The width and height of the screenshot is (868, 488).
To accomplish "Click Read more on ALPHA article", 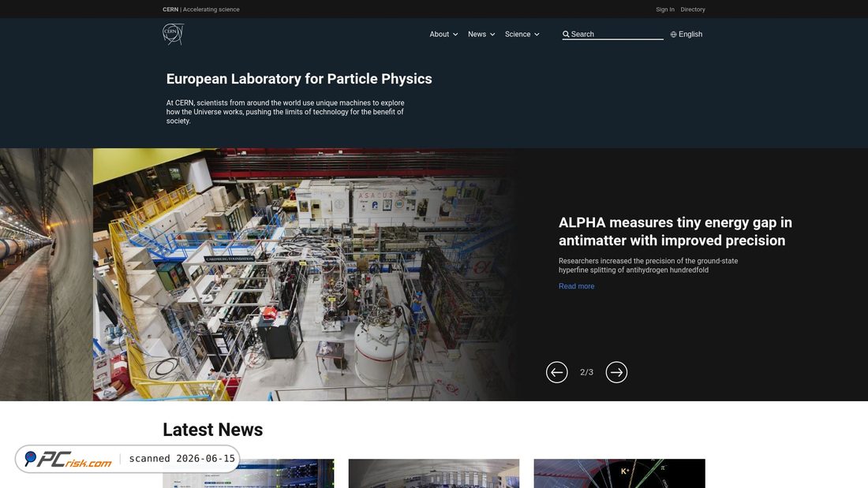I will point(576,286).
